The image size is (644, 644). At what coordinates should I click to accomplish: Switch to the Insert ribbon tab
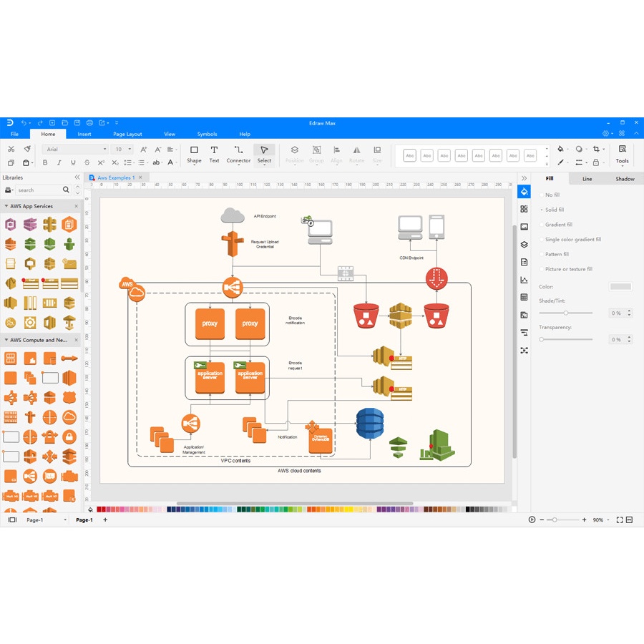pyautogui.click(x=84, y=134)
